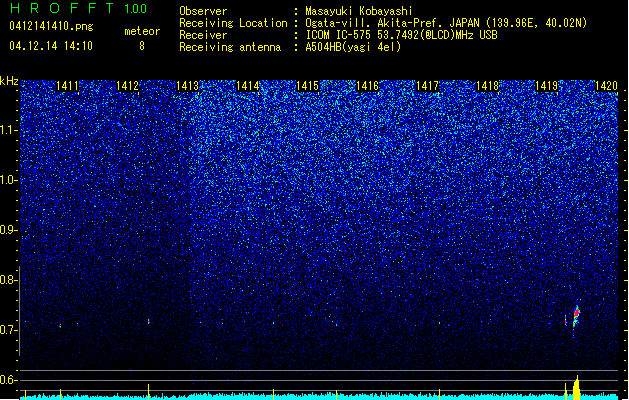This screenshot has width=629, height=400.
Task: Click the kHz axis unit label
Action: [9, 81]
